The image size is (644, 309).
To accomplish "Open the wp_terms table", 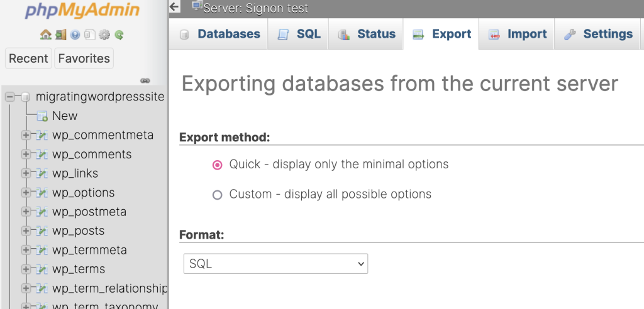I will point(79,269).
